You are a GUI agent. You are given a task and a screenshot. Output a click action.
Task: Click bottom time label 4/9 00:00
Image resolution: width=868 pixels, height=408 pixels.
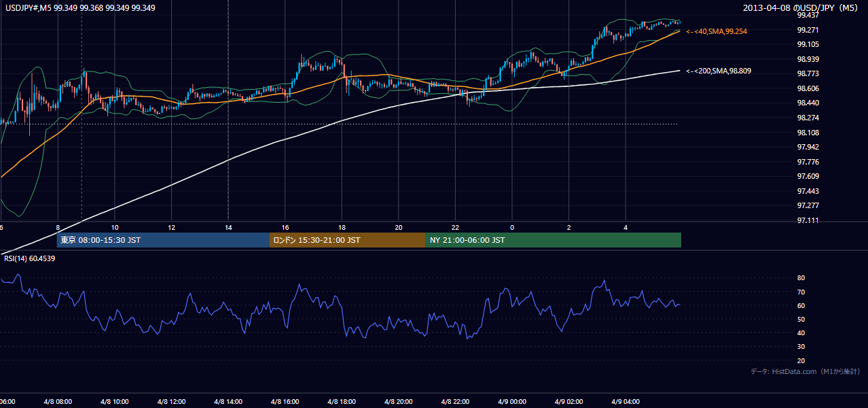(x=512, y=401)
